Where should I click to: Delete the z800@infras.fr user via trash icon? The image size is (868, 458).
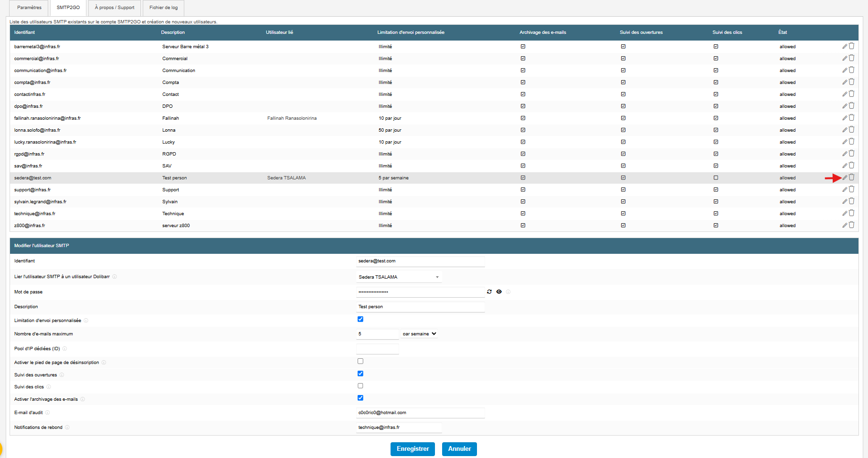[851, 225]
